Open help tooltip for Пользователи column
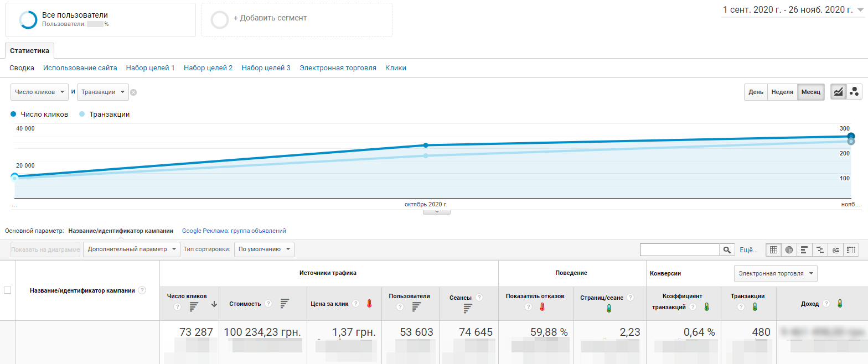This screenshot has width=868, height=364. 399,306
